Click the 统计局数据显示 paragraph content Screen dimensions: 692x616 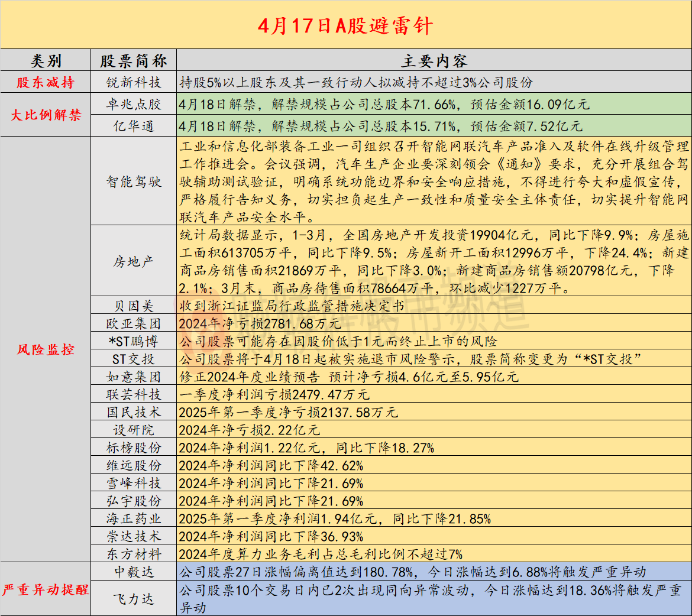click(x=434, y=261)
